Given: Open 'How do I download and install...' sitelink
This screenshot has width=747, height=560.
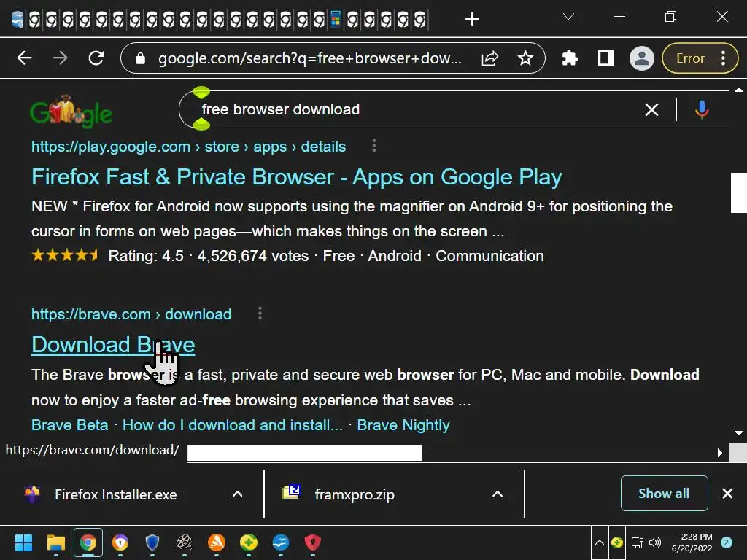Looking at the screenshot, I should (x=233, y=425).
